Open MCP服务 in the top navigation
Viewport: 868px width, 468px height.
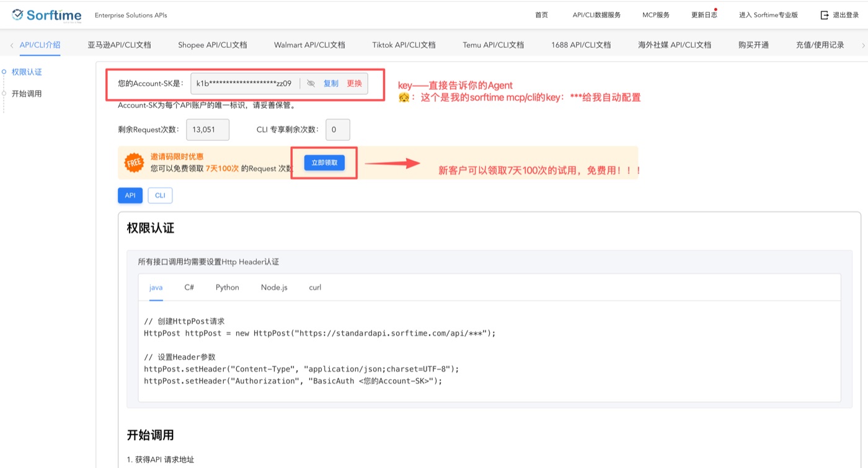[656, 15]
